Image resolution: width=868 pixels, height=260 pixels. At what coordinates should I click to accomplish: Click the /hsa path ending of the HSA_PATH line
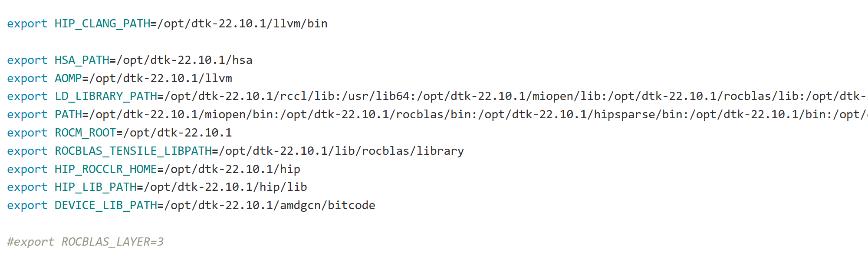[x=239, y=60]
